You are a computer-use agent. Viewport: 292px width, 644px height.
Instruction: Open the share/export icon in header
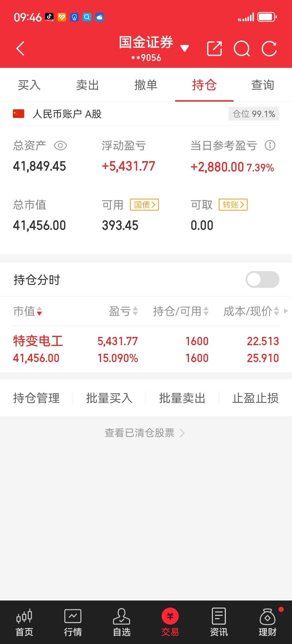coord(214,48)
